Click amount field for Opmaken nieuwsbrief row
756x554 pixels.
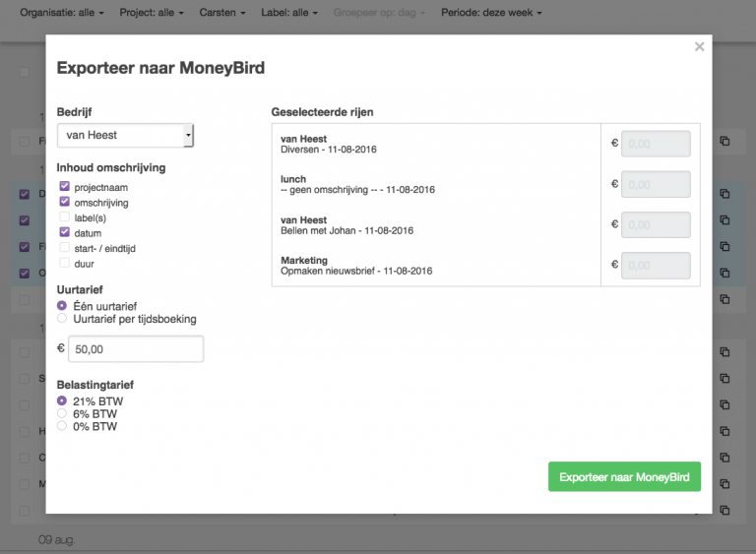pyautogui.click(x=656, y=265)
